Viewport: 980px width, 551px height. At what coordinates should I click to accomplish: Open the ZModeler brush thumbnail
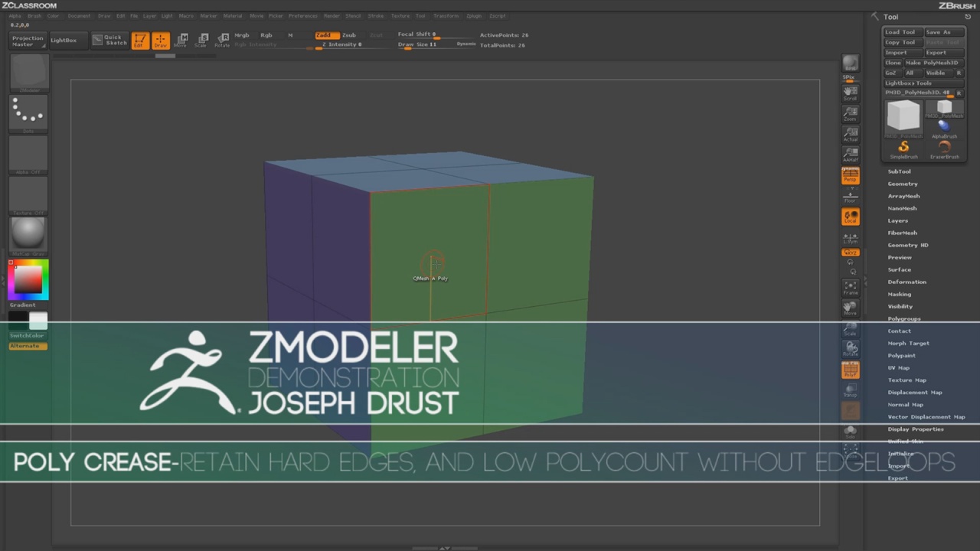pos(28,74)
